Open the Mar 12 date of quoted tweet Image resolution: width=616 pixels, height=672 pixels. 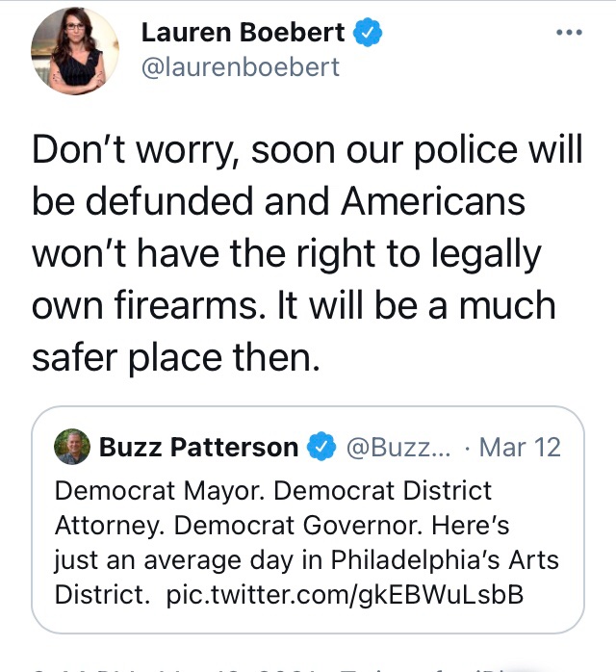pos(520,448)
